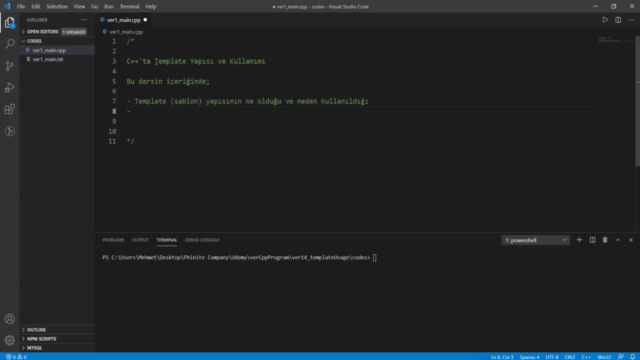Kill terminal with trash icon
This screenshot has height=360, width=640.
[x=605, y=240]
